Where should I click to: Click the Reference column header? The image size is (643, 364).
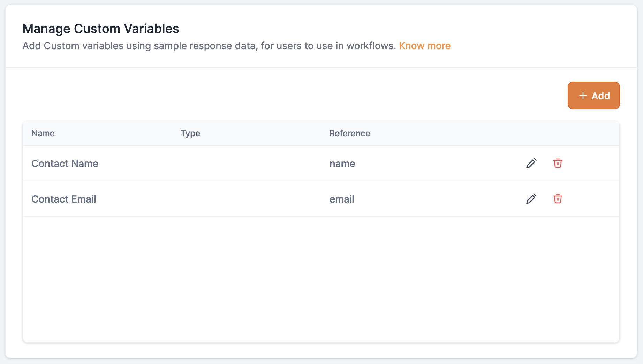click(x=349, y=133)
